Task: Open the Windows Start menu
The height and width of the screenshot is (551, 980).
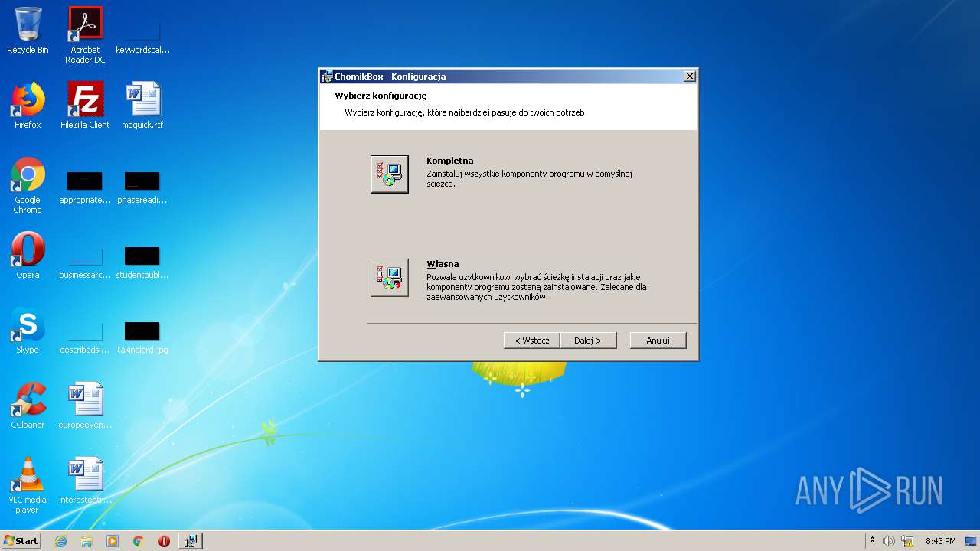Action: point(21,540)
